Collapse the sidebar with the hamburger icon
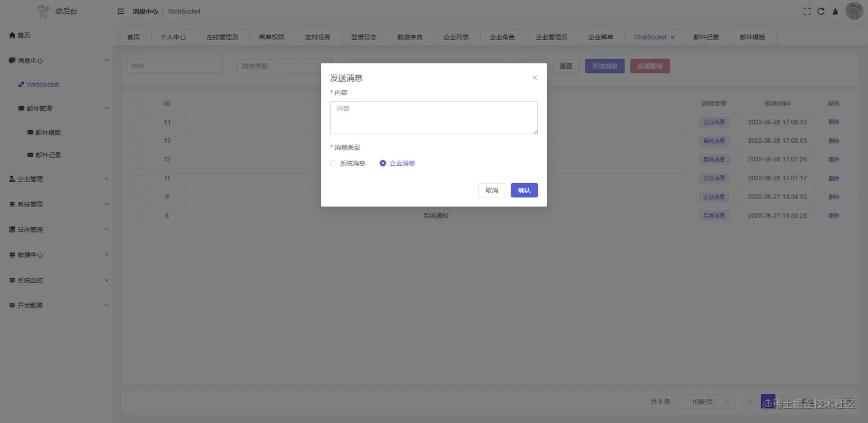The height and width of the screenshot is (423, 868). (120, 11)
